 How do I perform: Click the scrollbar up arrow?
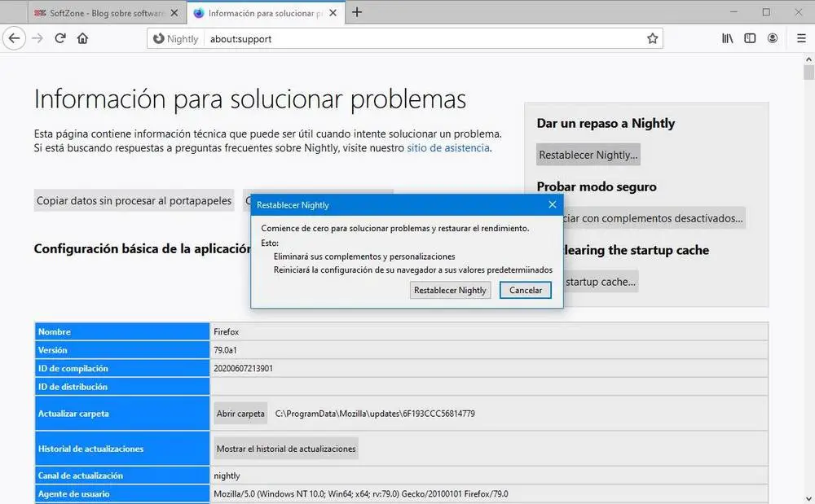click(808, 59)
